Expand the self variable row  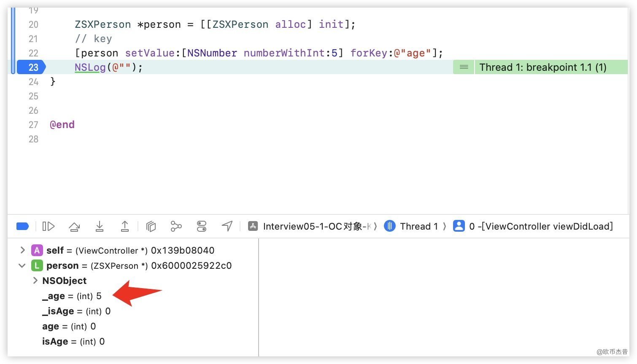pos(22,250)
